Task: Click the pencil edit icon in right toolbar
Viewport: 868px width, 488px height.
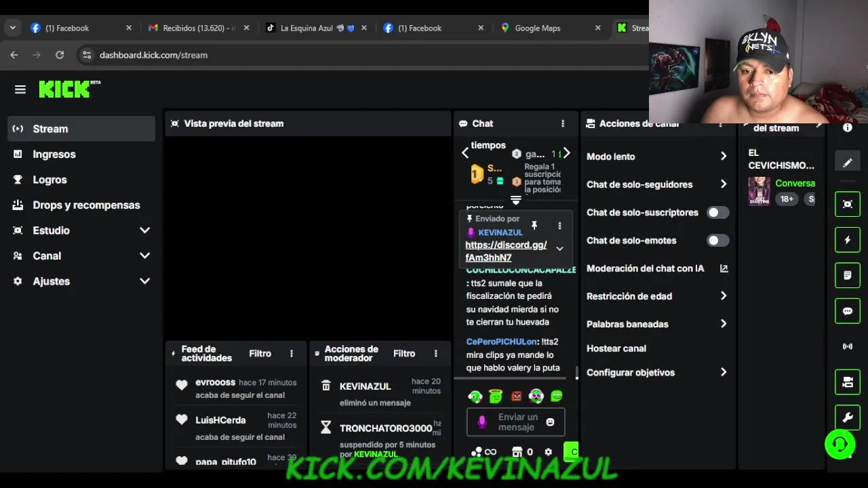Action: [x=847, y=163]
